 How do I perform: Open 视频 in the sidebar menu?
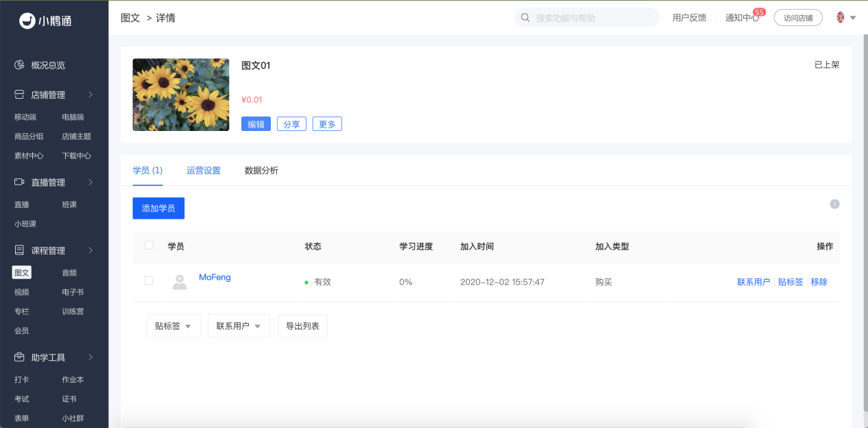[x=22, y=292]
